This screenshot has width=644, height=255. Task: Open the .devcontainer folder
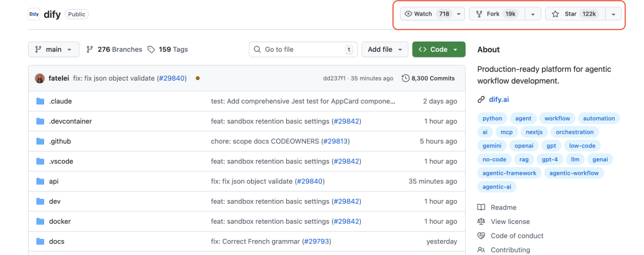[x=70, y=121]
